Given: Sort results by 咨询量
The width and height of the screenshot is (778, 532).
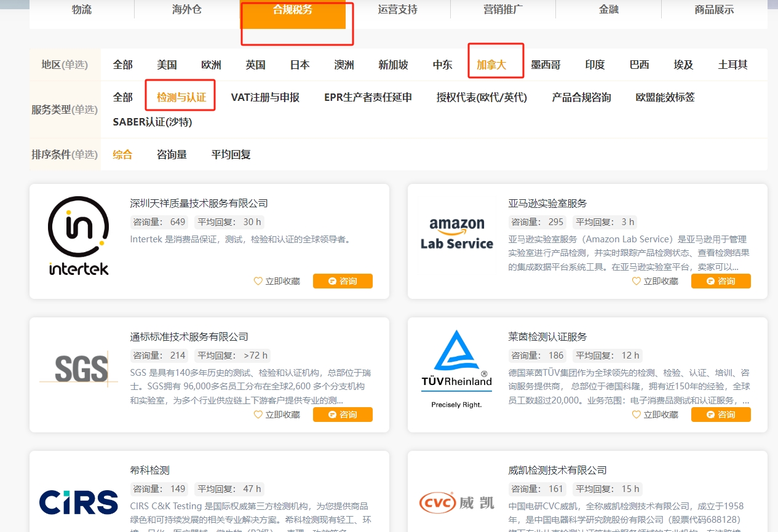Looking at the screenshot, I should pos(172,154).
